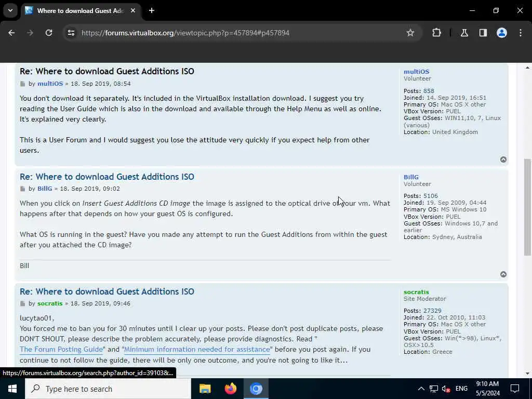
Task: Toggle the browser side panel
Action: tap(483, 33)
